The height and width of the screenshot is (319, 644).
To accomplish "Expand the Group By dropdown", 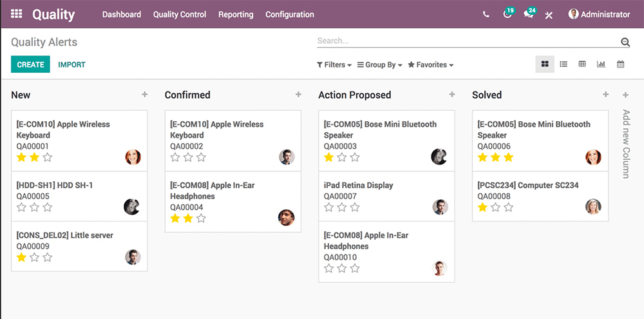I will coord(379,65).
